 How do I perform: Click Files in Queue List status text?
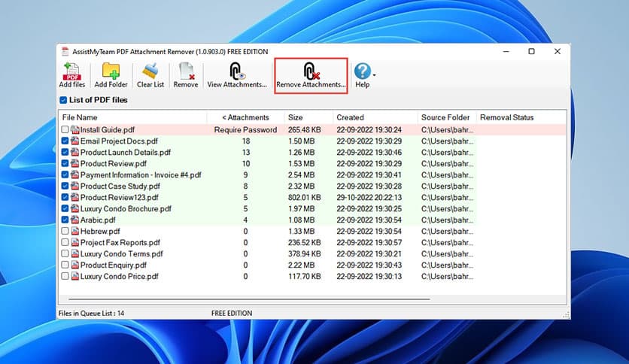[x=91, y=313]
